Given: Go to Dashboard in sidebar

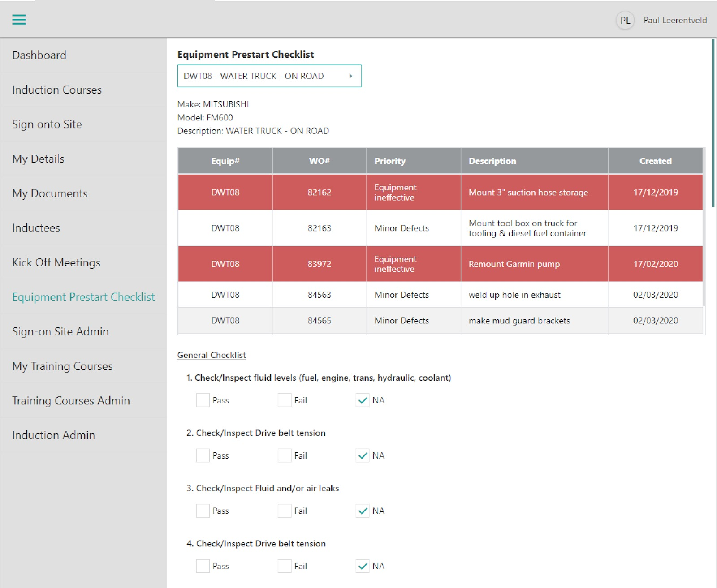Looking at the screenshot, I should point(39,55).
